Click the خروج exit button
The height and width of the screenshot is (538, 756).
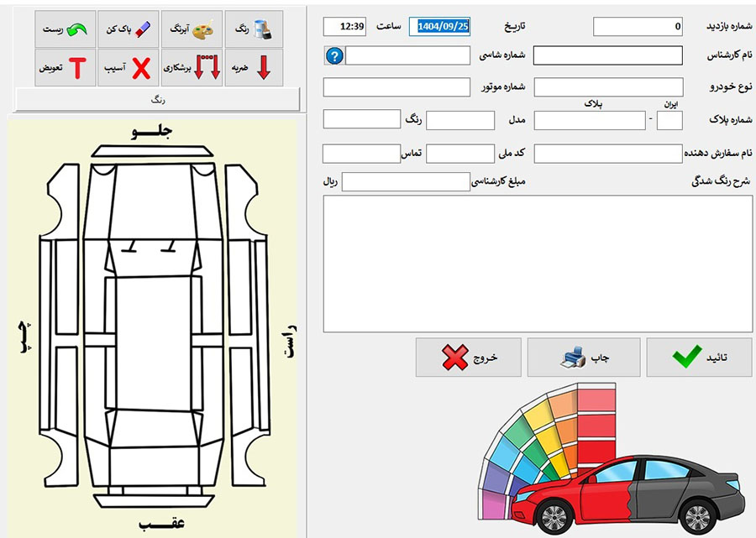(470, 358)
